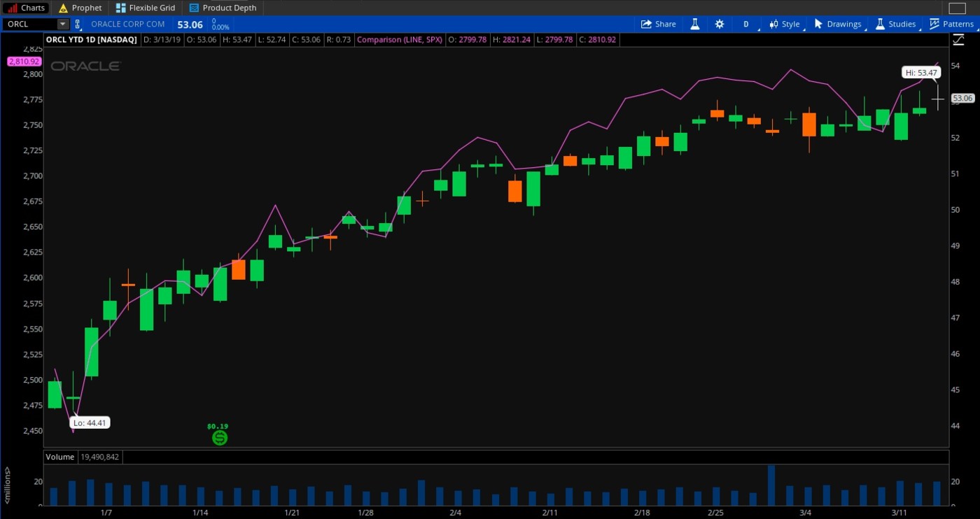
Task: Switch to the Product Depth tab
Action: 223,8
